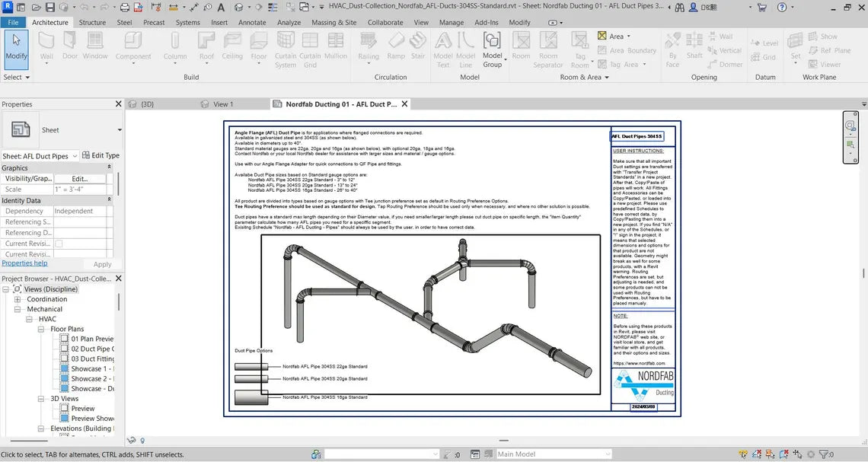Click the Room tool in ribbon
The width and height of the screenshot is (868, 462).
coord(521,46)
